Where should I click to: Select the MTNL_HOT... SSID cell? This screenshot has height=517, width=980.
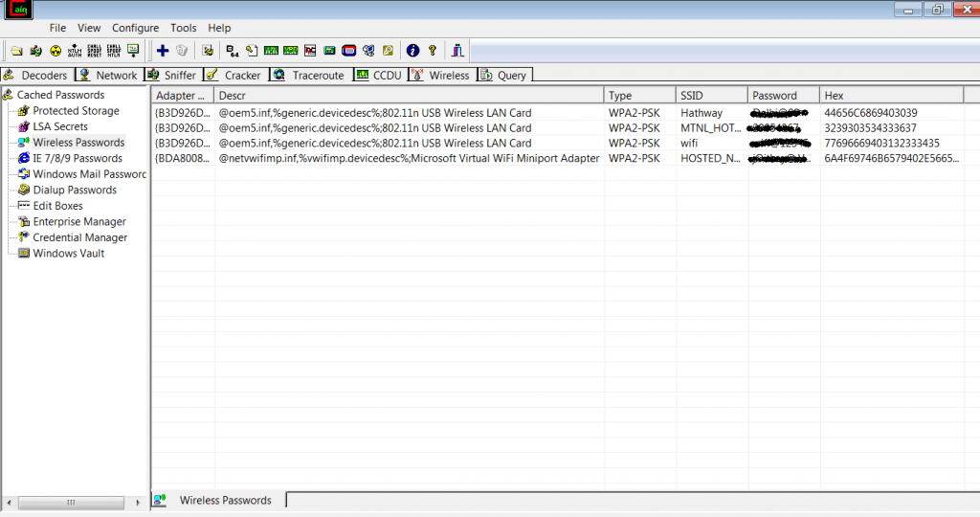click(x=711, y=127)
